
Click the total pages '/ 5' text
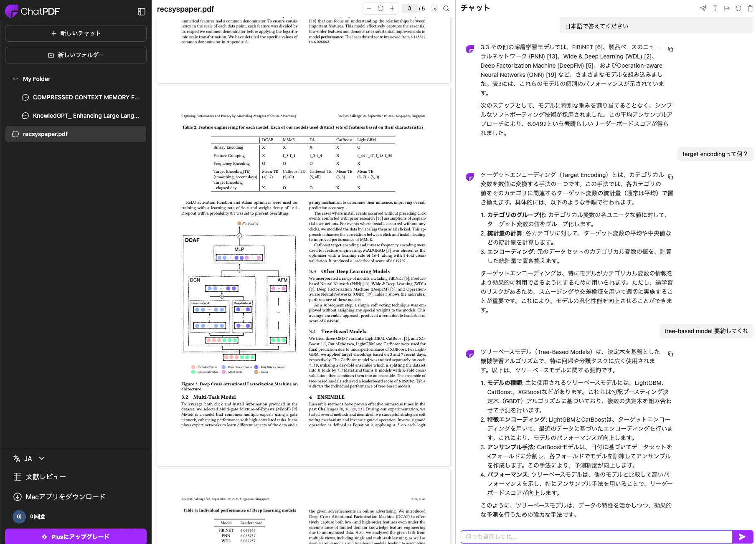(x=422, y=8)
